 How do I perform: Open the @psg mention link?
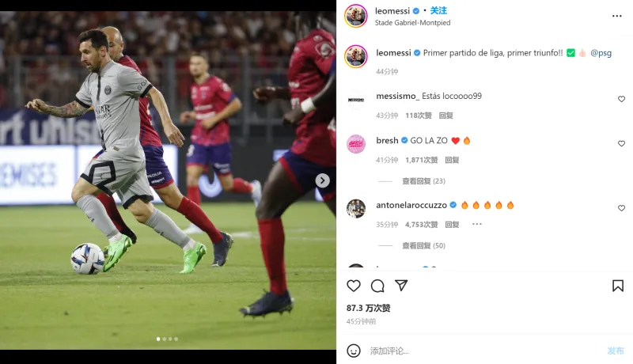[601, 53]
